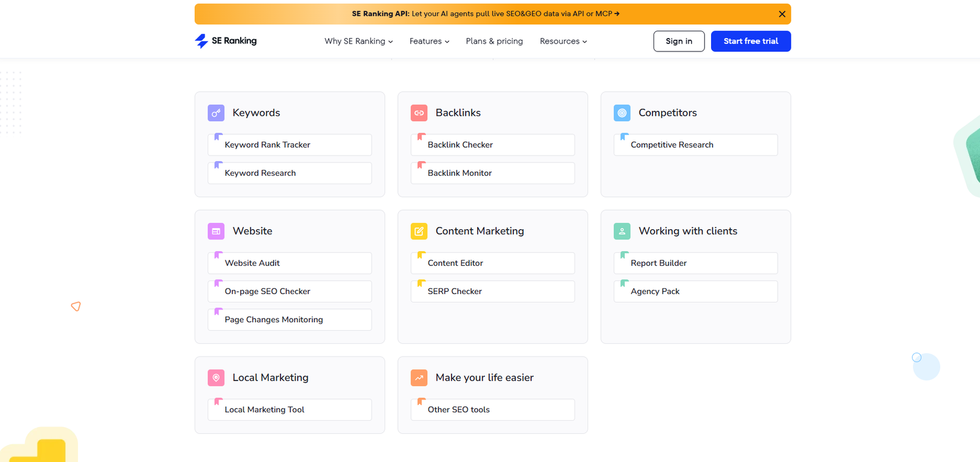Expand the Why SE Ranking menu

pyautogui.click(x=358, y=41)
